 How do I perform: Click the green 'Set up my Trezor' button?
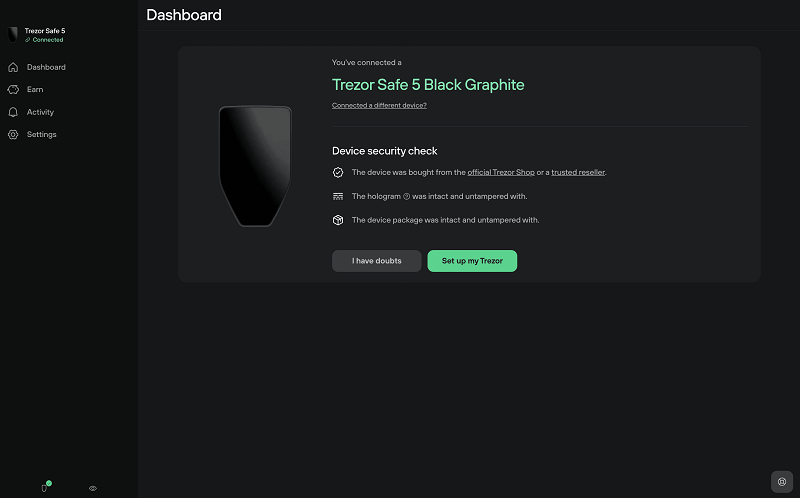[472, 261]
